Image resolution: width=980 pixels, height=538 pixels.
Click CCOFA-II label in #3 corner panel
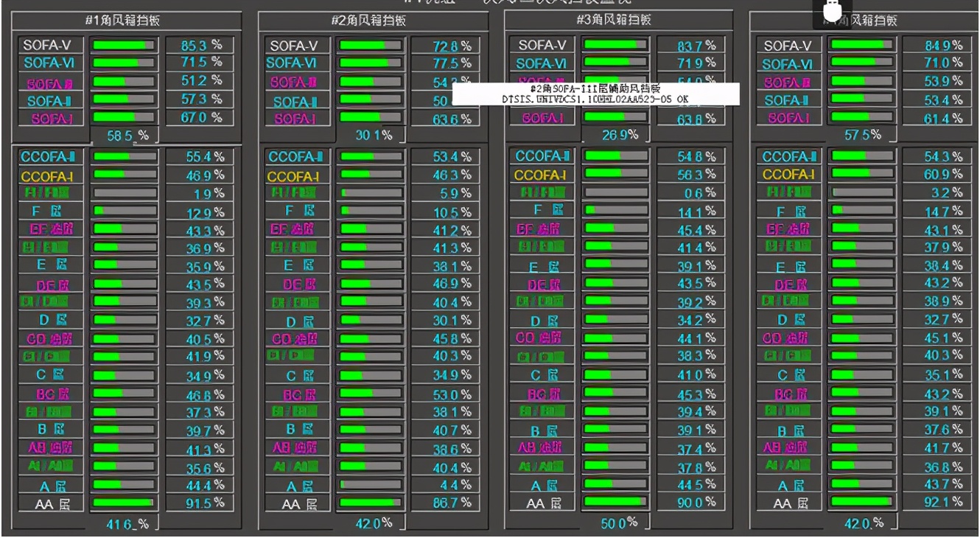tap(541, 156)
